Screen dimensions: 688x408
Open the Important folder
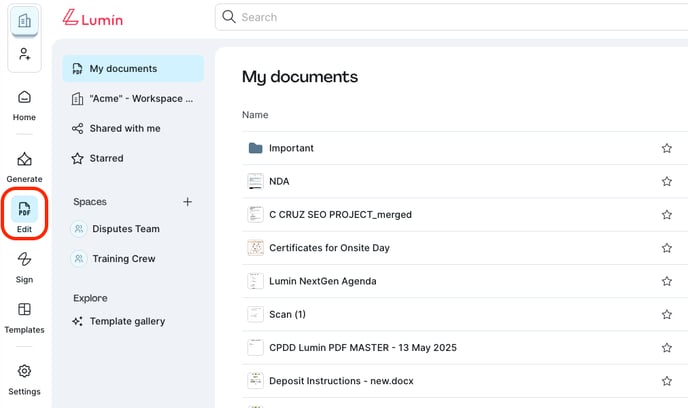point(291,148)
